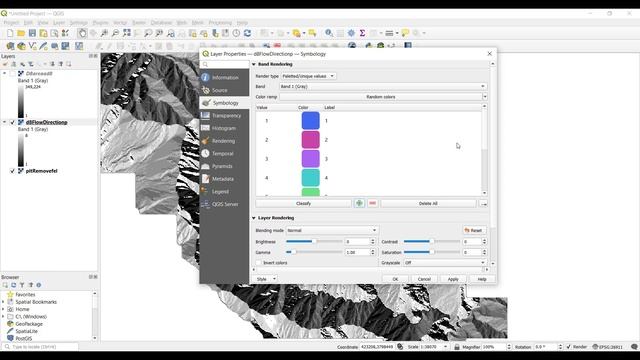640x360 pixels.
Task: Open the log messages icon in status bar
Action: [x=634, y=347]
